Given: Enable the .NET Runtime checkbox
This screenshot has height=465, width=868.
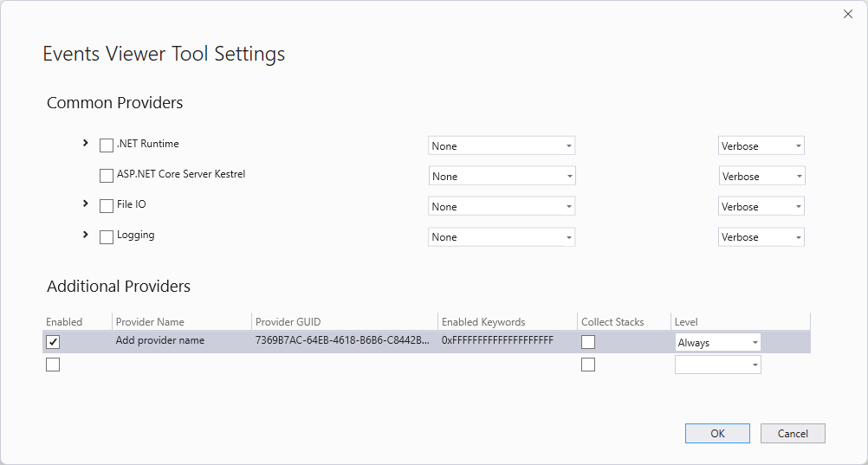Looking at the screenshot, I should point(107,145).
